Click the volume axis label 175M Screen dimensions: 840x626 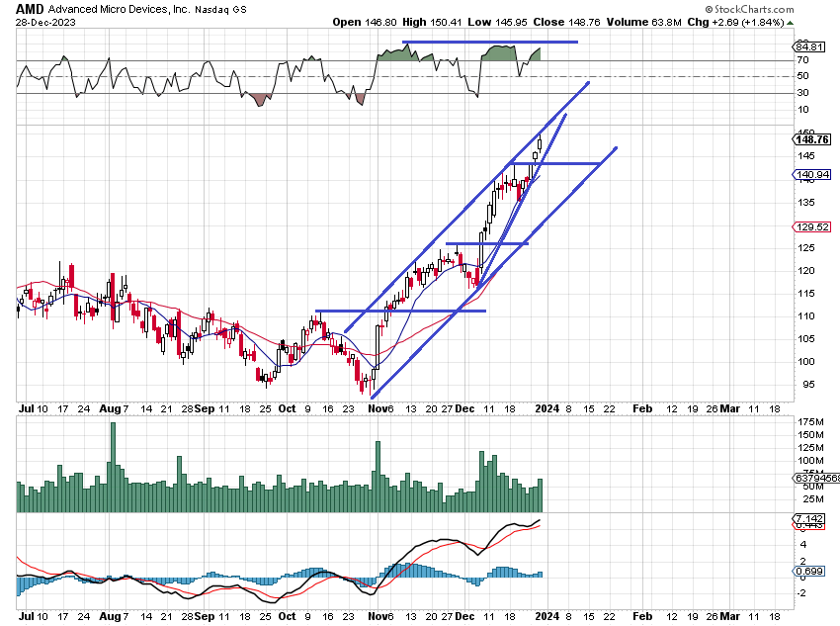click(x=810, y=422)
